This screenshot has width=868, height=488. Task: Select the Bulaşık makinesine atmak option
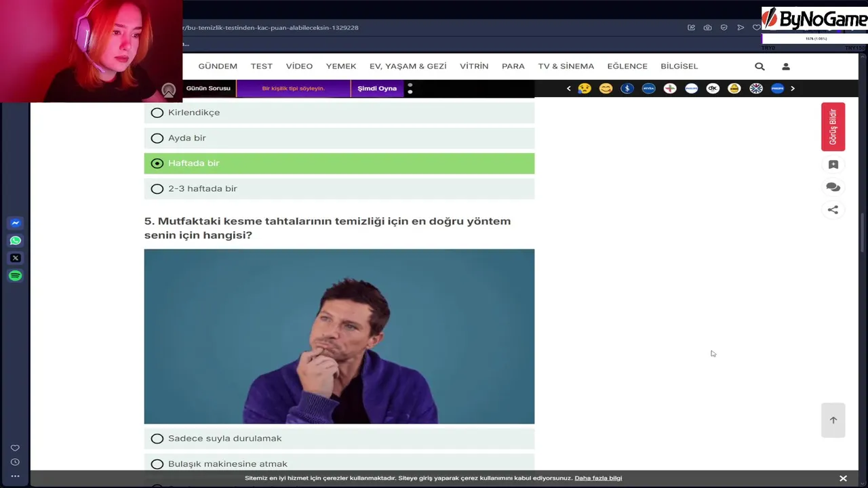tap(339, 464)
